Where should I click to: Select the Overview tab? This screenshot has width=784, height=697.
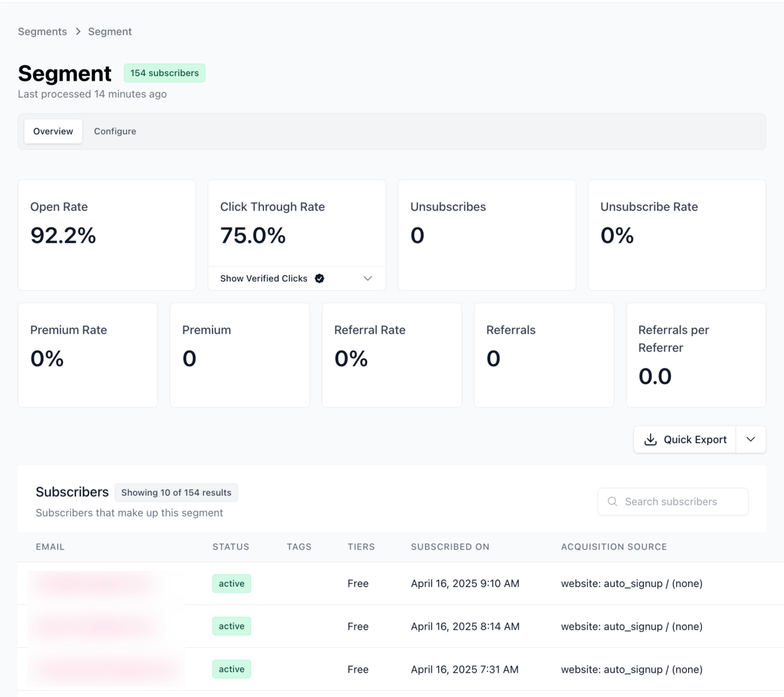(53, 131)
